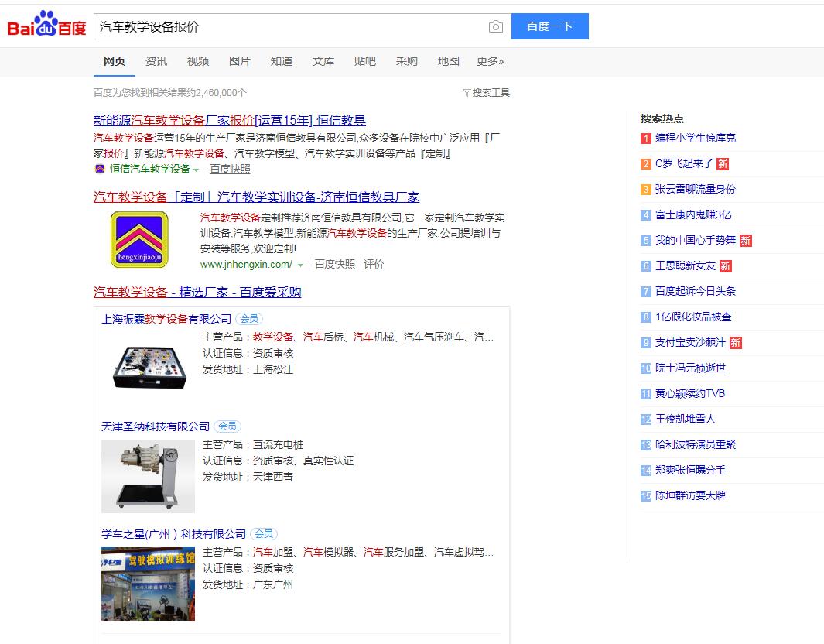Click the 搜索热点 heading
824x644 pixels.
pos(662,118)
